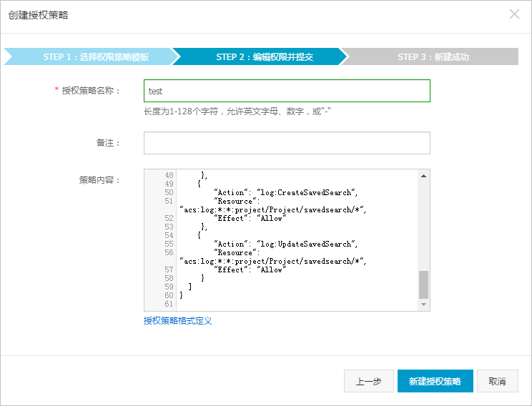The width and height of the screenshot is (532, 406).
Task: Click the 策略内容 label
Action: pyautogui.click(x=99, y=179)
